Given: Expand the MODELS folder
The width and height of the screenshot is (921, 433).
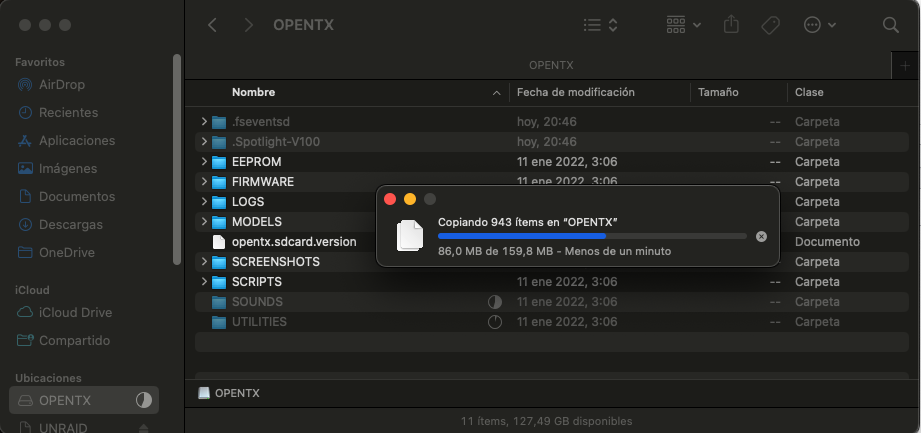Looking at the screenshot, I should tap(204, 221).
